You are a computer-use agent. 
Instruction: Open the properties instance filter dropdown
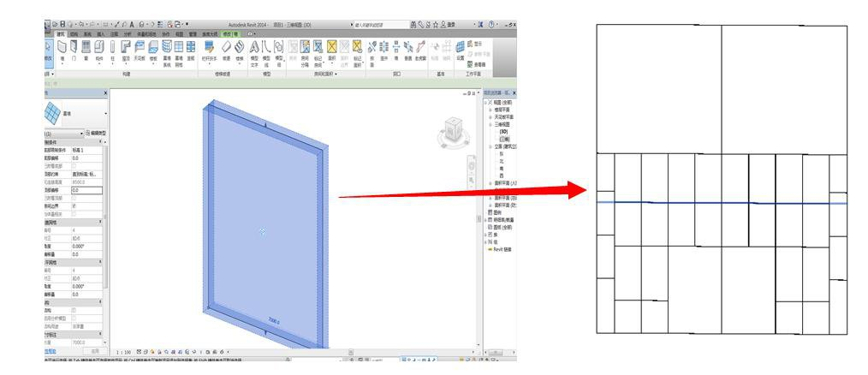[83, 134]
